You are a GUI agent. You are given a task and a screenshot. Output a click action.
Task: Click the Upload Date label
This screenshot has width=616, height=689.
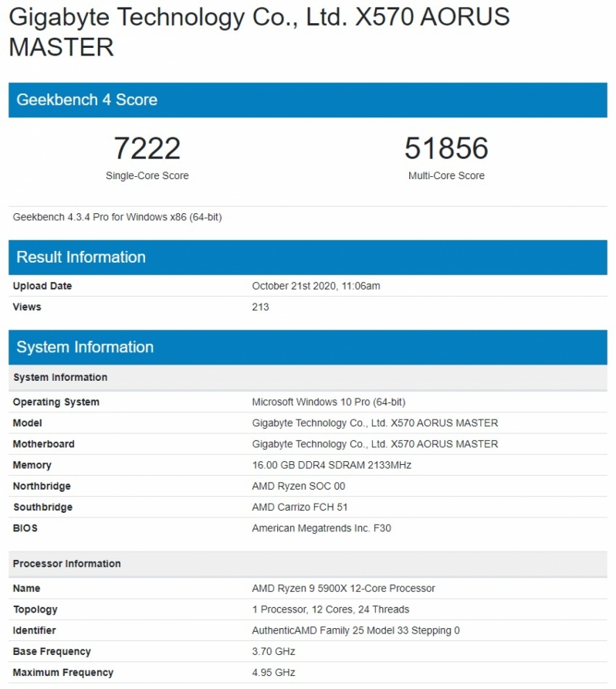click(x=42, y=286)
